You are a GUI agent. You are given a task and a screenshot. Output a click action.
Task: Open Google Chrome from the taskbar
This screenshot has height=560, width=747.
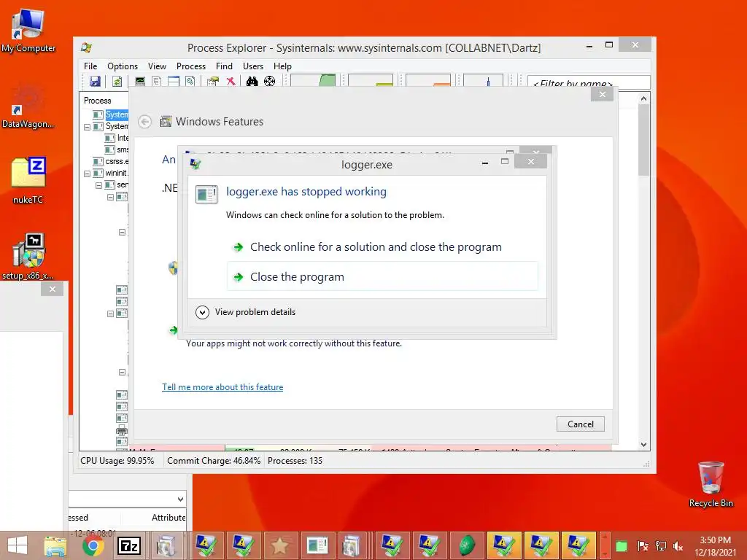93,545
